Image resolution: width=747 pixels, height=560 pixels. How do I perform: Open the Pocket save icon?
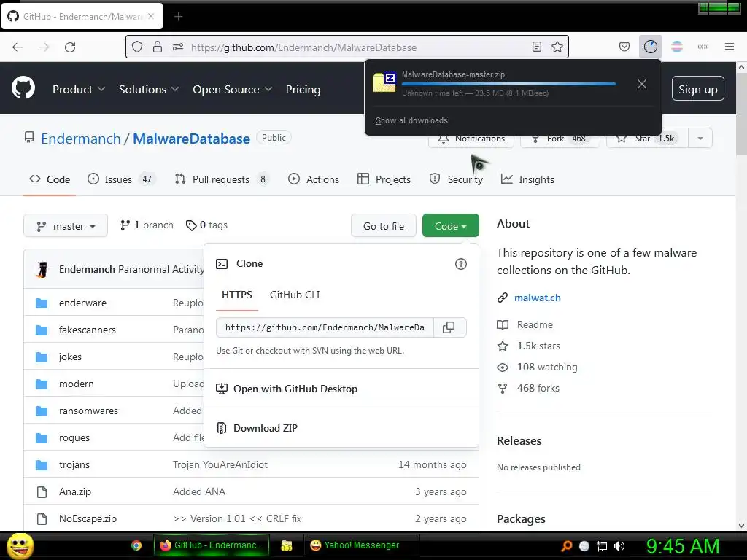tap(624, 47)
